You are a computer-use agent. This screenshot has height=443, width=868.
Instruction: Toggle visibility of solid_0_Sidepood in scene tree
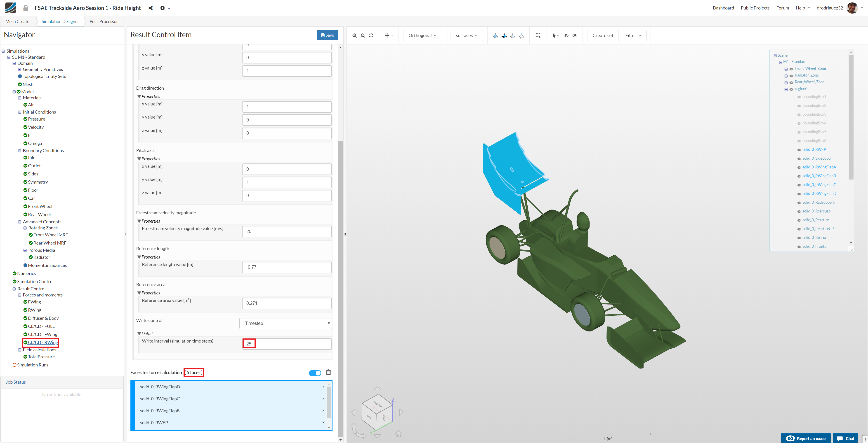coord(799,159)
